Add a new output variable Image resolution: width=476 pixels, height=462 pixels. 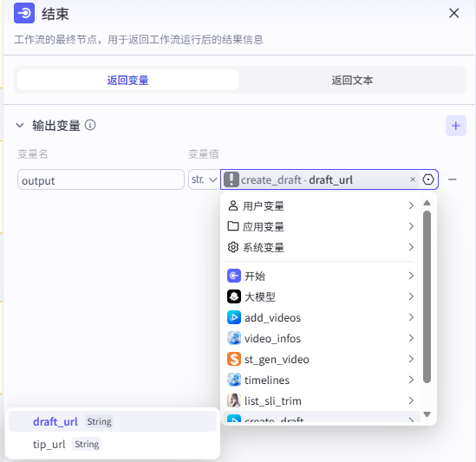point(456,126)
